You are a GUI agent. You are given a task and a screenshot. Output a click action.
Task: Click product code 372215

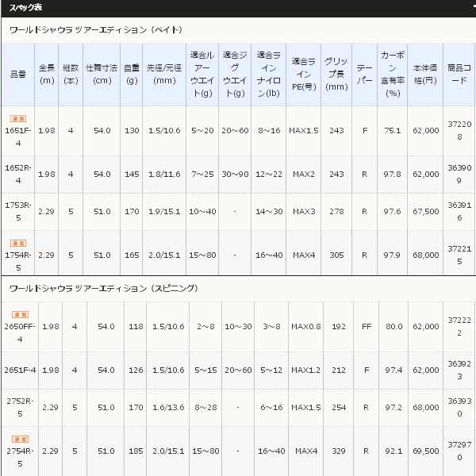click(459, 255)
